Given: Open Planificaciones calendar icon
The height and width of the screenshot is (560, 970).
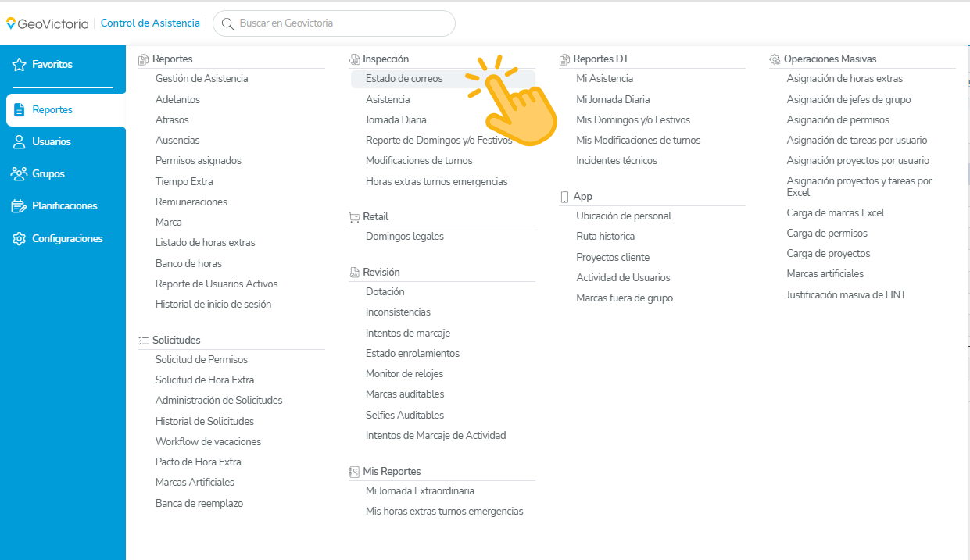Looking at the screenshot, I should pos(20,206).
